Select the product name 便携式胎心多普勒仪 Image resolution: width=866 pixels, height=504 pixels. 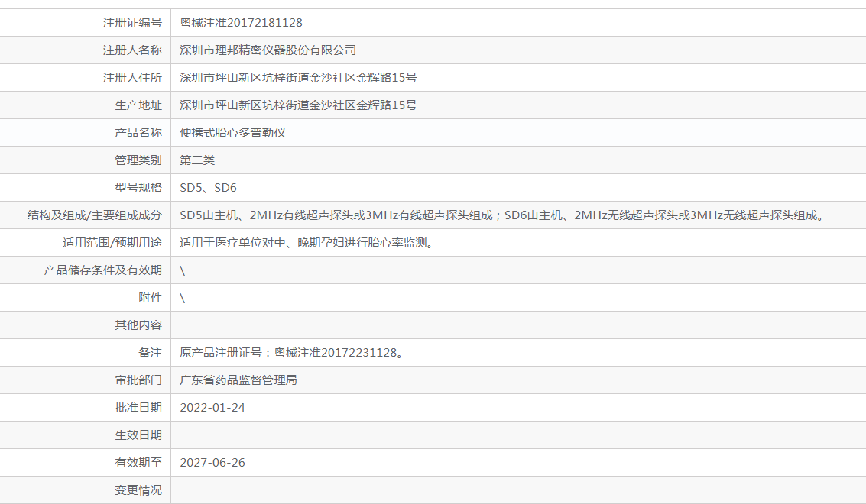232,133
